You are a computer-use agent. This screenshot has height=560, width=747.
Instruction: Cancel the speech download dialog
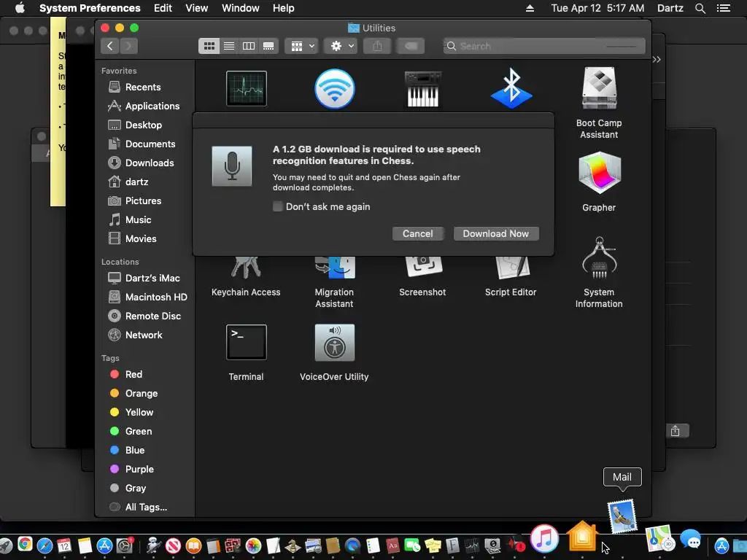tap(418, 234)
